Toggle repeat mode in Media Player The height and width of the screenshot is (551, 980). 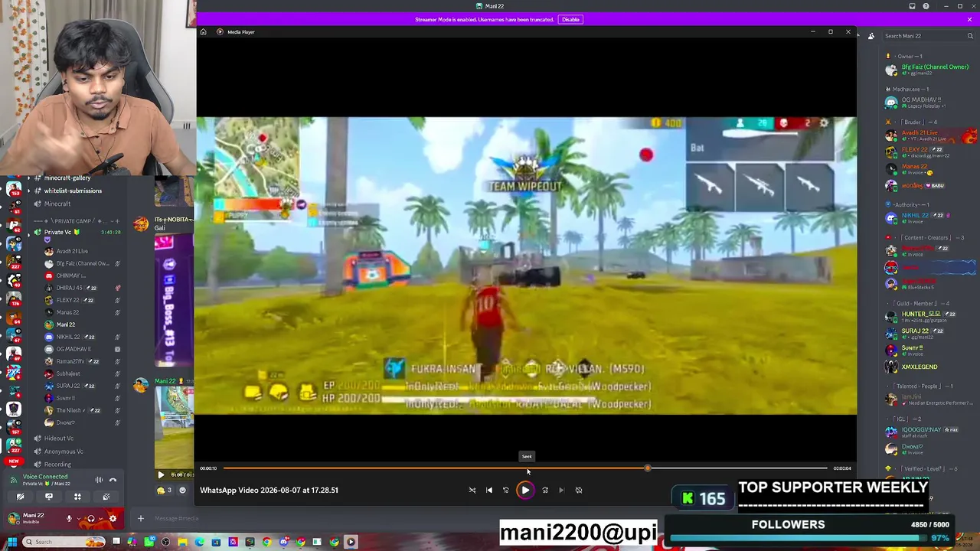click(579, 490)
